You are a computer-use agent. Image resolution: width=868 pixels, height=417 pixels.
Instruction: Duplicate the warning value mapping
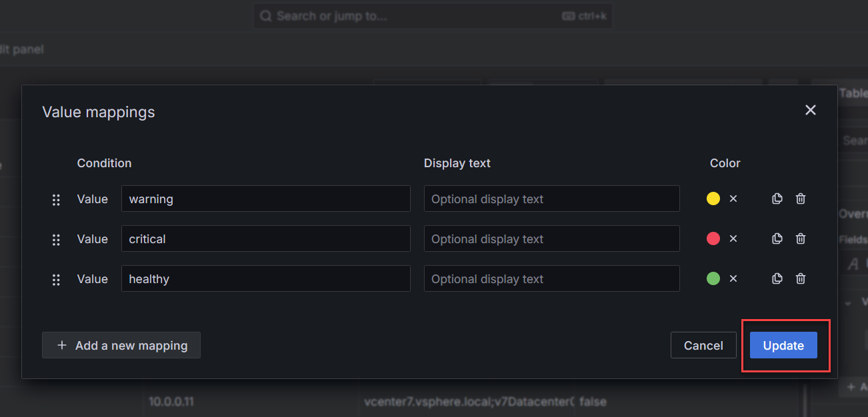(x=777, y=199)
